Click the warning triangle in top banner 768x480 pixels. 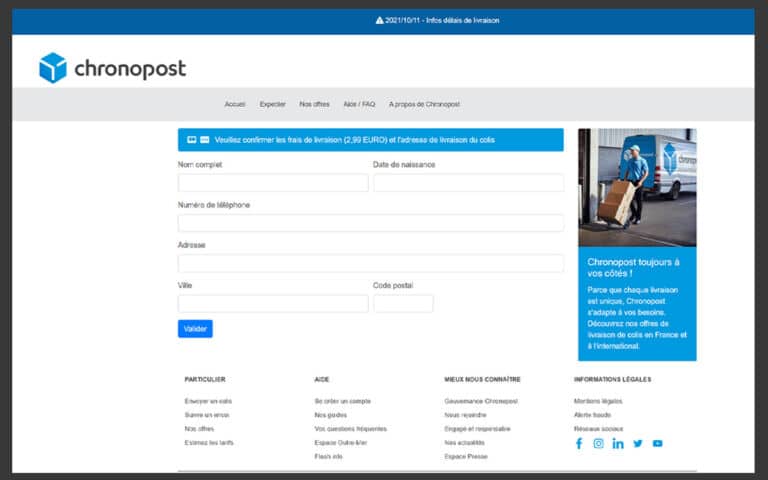(379, 20)
